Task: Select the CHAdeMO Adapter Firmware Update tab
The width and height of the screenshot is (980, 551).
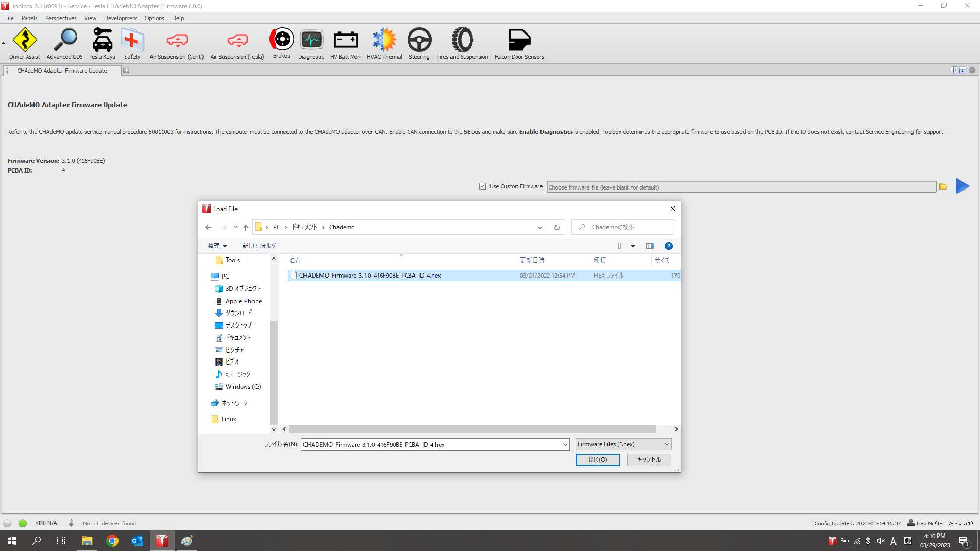Action: [x=62, y=71]
